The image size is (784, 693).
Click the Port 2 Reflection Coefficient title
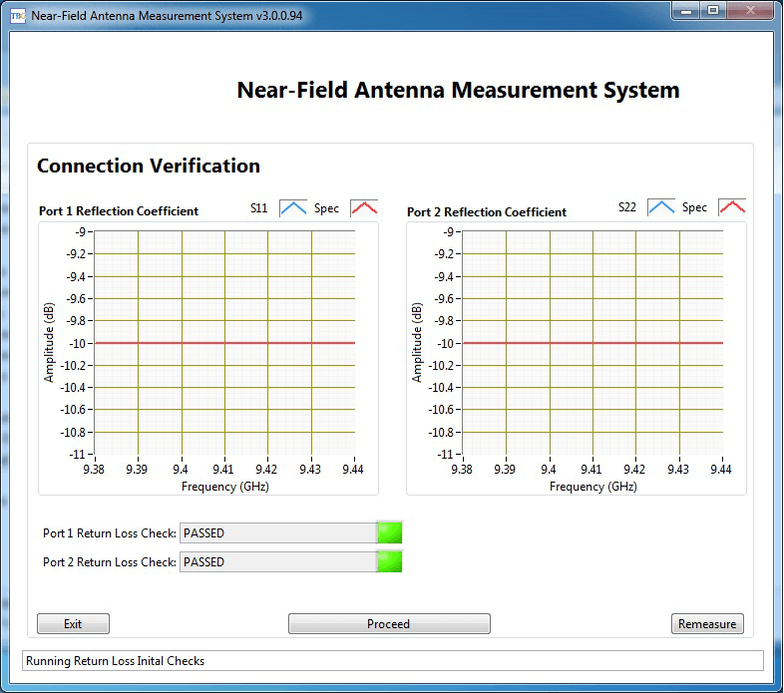pyautogui.click(x=487, y=212)
